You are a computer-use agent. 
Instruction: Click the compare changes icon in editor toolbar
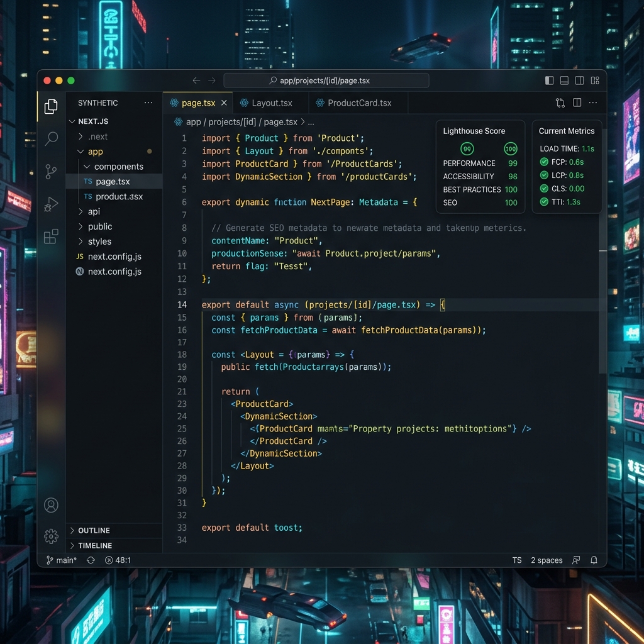tap(560, 103)
